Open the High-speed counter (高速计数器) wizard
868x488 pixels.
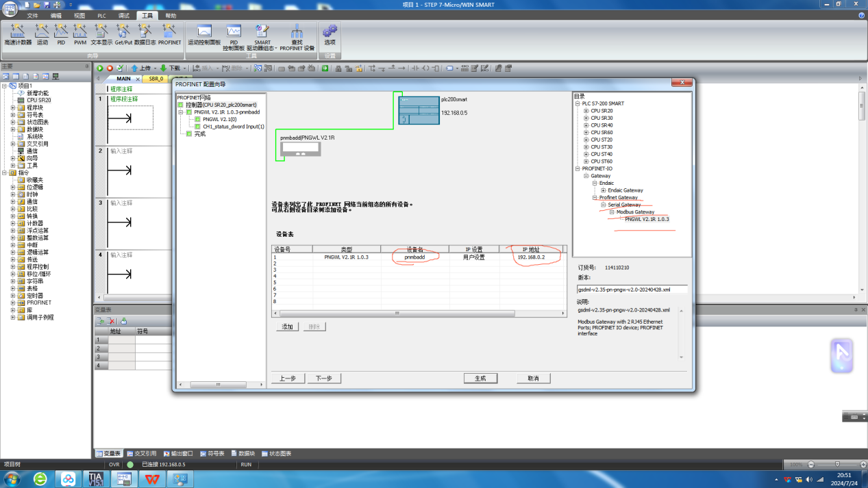[x=18, y=34]
